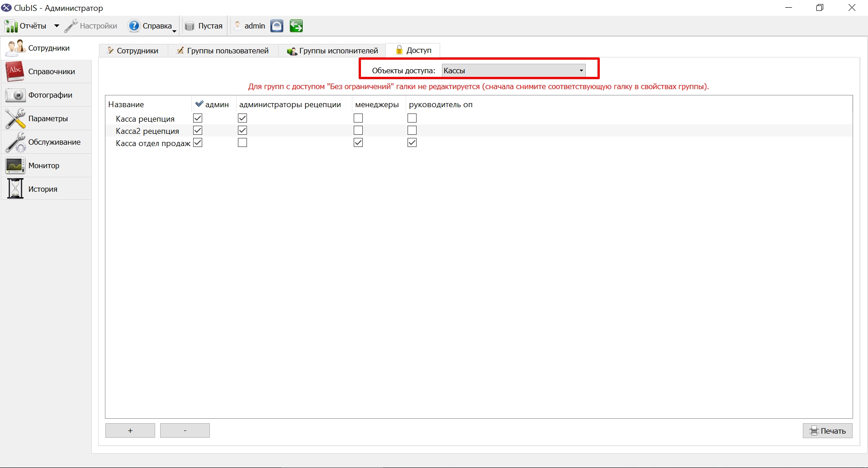Open the История hourglass section
The height and width of the screenshot is (468, 868).
pos(46,189)
